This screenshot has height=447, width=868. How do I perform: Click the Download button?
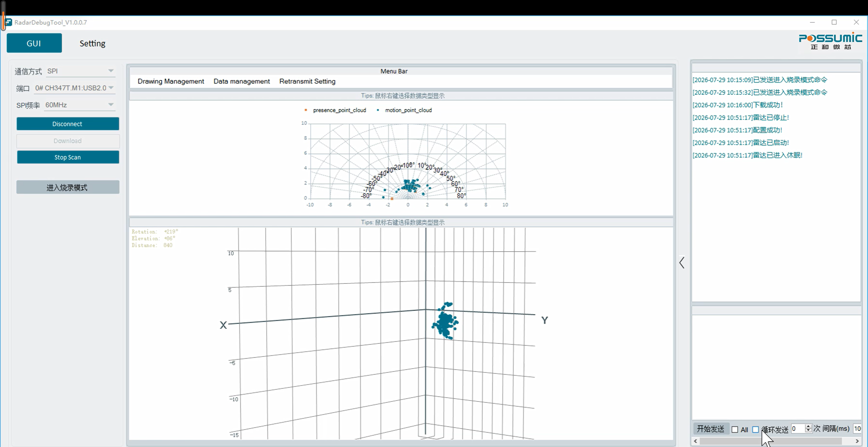[x=68, y=141]
